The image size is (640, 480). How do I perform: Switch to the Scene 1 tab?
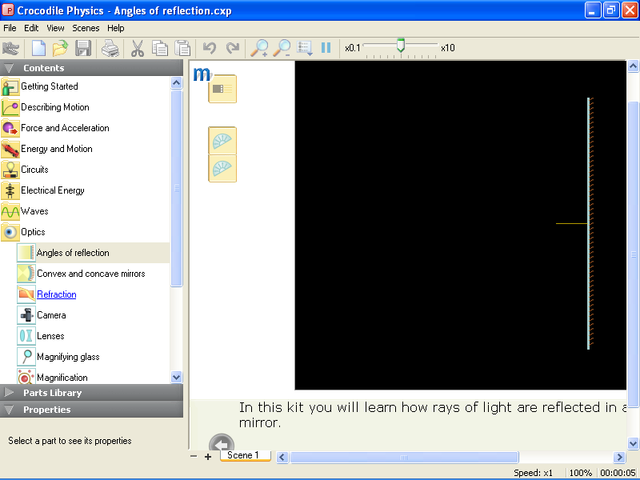[x=245, y=456]
